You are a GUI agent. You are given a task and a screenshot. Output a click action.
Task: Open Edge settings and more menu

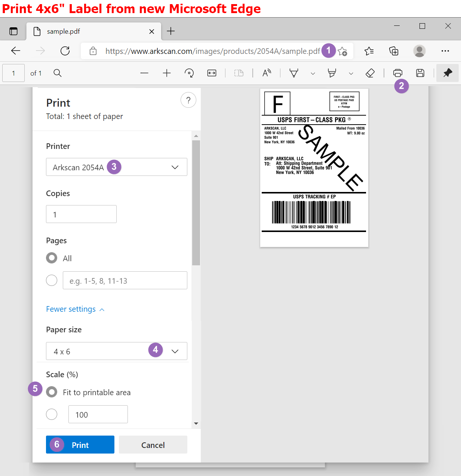pos(445,51)
